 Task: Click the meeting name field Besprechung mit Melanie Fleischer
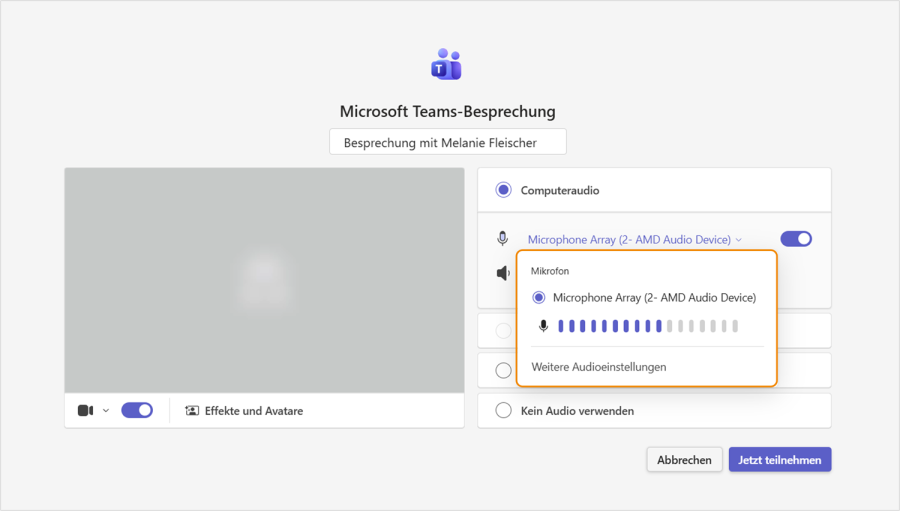point(448,142)
